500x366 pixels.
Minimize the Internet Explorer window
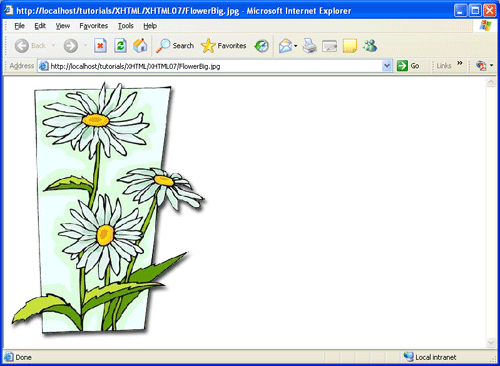(x=460, y=11)
